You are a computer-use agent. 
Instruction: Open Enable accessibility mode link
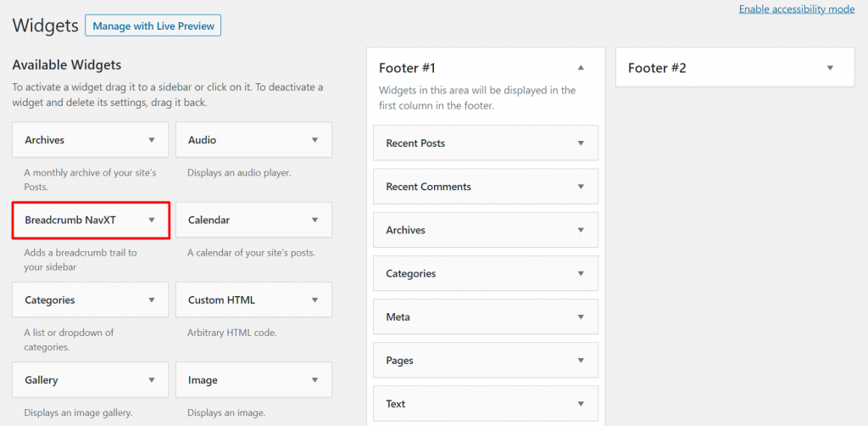(796, 9)
